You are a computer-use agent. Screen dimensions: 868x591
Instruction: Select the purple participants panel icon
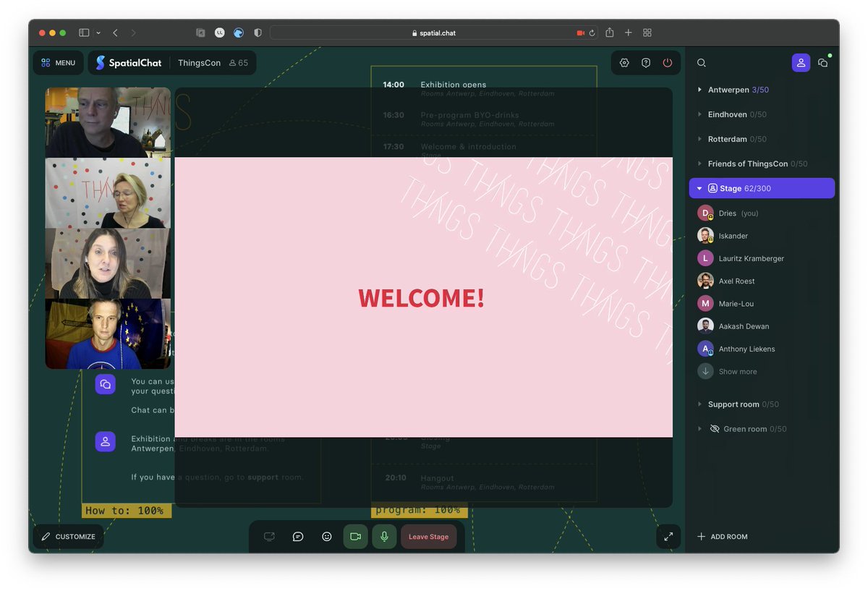tap(801, 63)
